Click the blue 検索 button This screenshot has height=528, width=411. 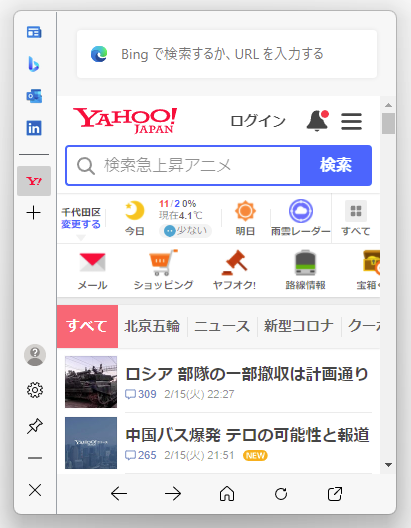pos(336,165)
